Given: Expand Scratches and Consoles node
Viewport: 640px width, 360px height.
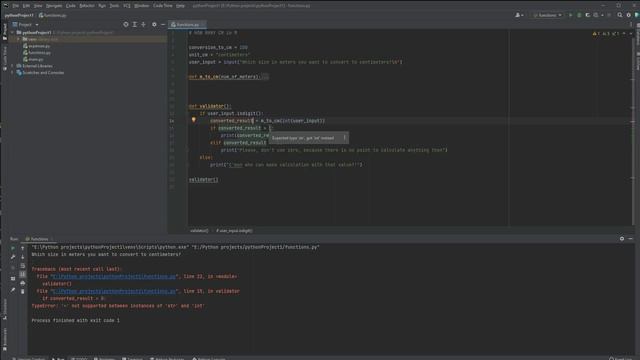Looking at the screenshot, I should pyautogui.click(x=13, y=73).
